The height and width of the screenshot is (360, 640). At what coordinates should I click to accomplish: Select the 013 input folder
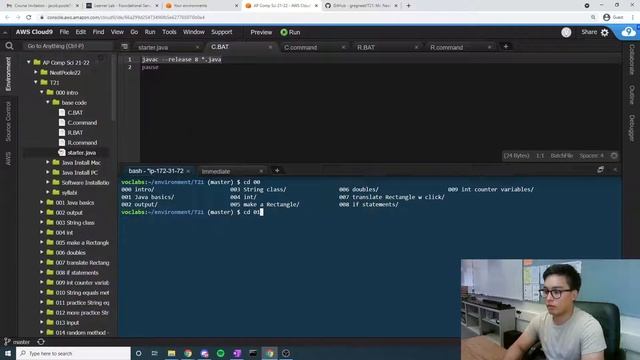[67, 322]
